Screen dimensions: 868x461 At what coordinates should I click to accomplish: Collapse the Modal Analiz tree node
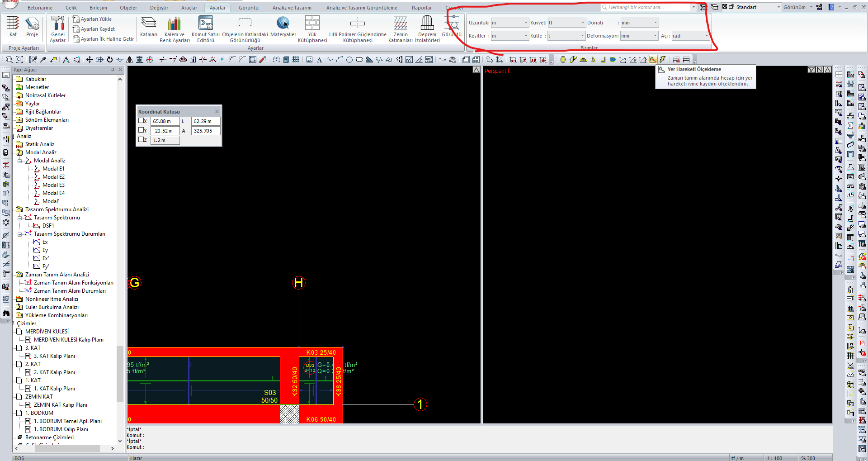[x=20, y=161]
